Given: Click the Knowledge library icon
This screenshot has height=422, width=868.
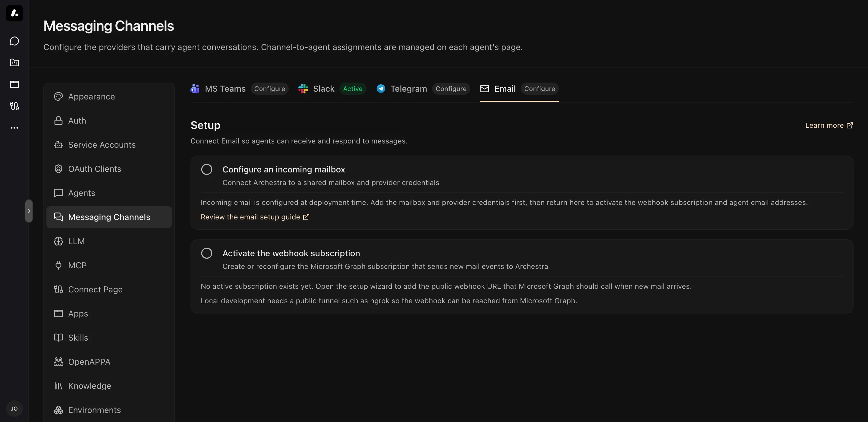Looking at the screenshot, I should click(x=58, y=386).
